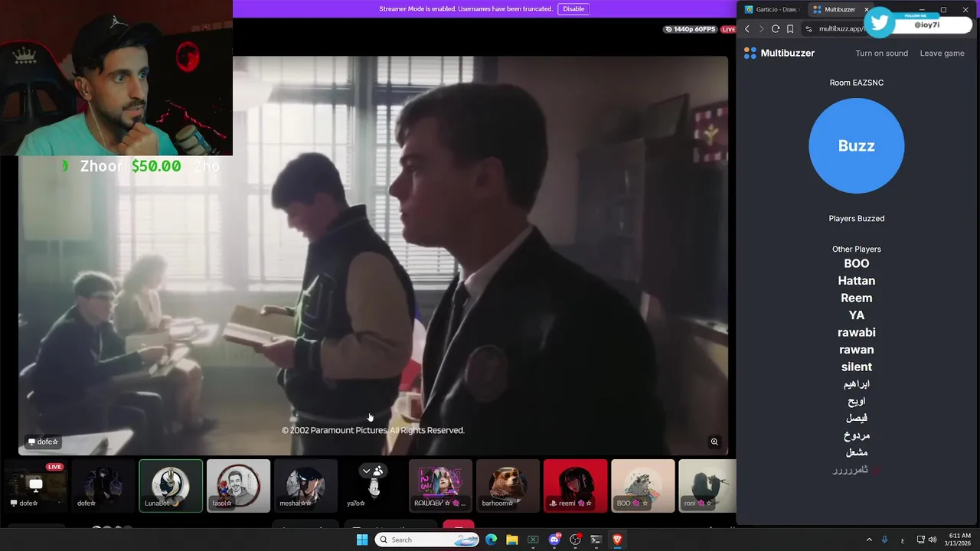980x551 pixels.
Task: Click player name rawan in the list
Action: point(856,350)
